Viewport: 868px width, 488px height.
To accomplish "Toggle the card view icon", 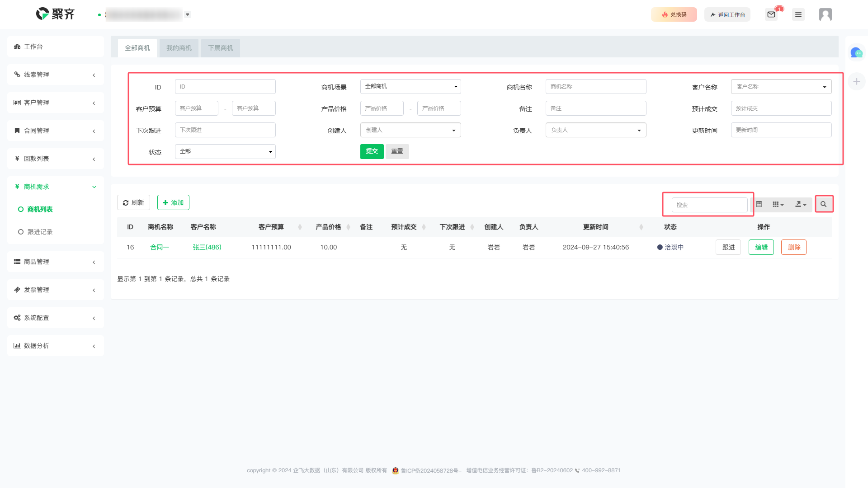I will click(x=759, y=204).
